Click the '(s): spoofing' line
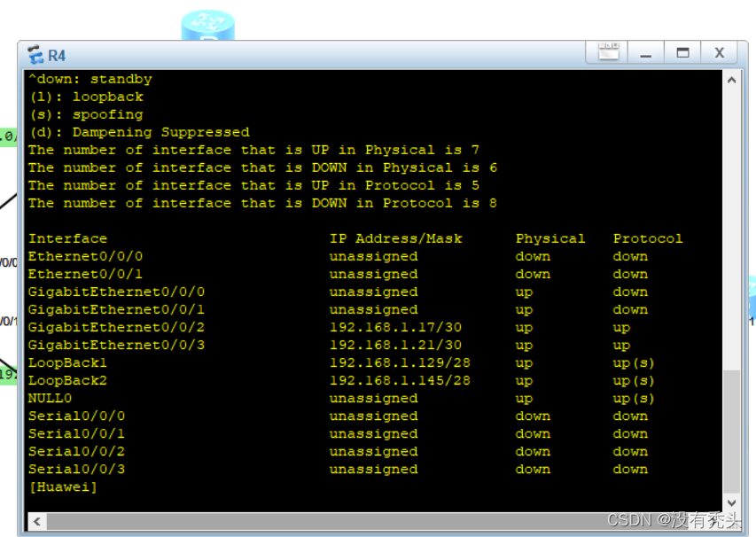The image size is (756, 537). tap(86, 114)
